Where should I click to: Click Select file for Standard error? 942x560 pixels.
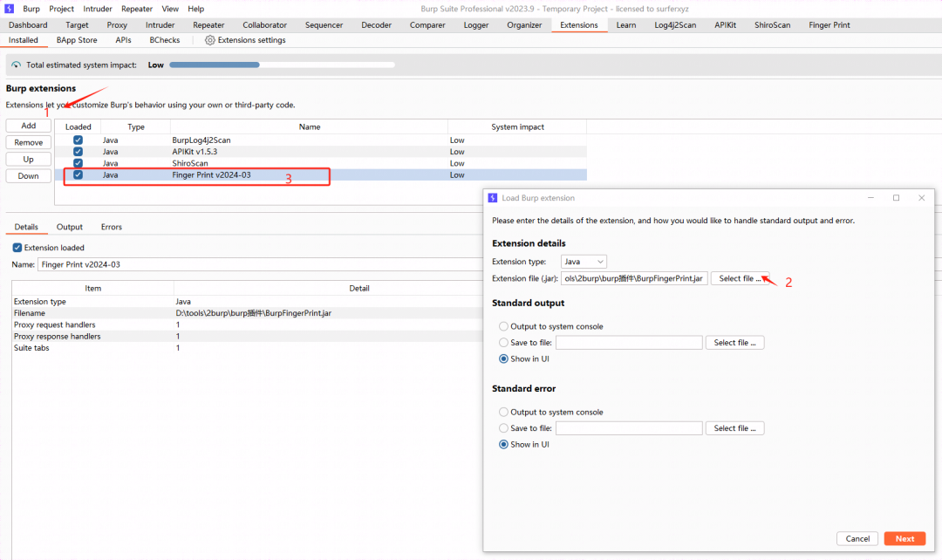[734, 428]
